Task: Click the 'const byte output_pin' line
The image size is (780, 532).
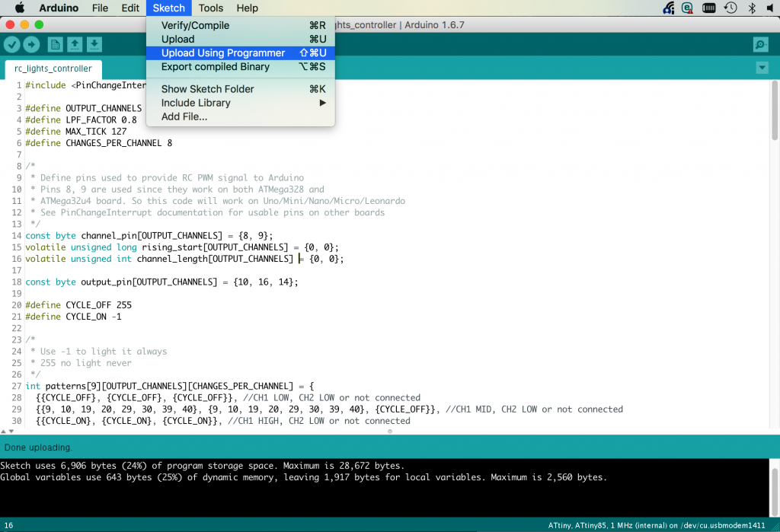Action: click(x=161, y=282)
